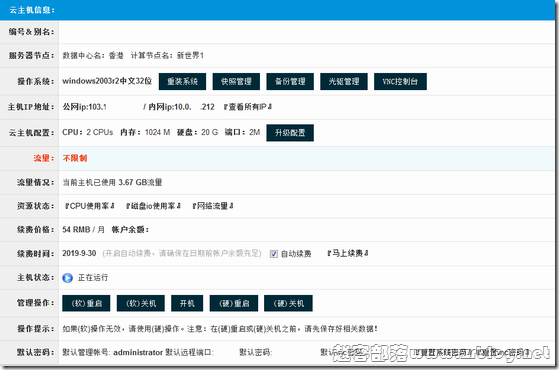
Task: Click the 默认密码 row label
Action: pyautogui.click(x=36, y=352)
